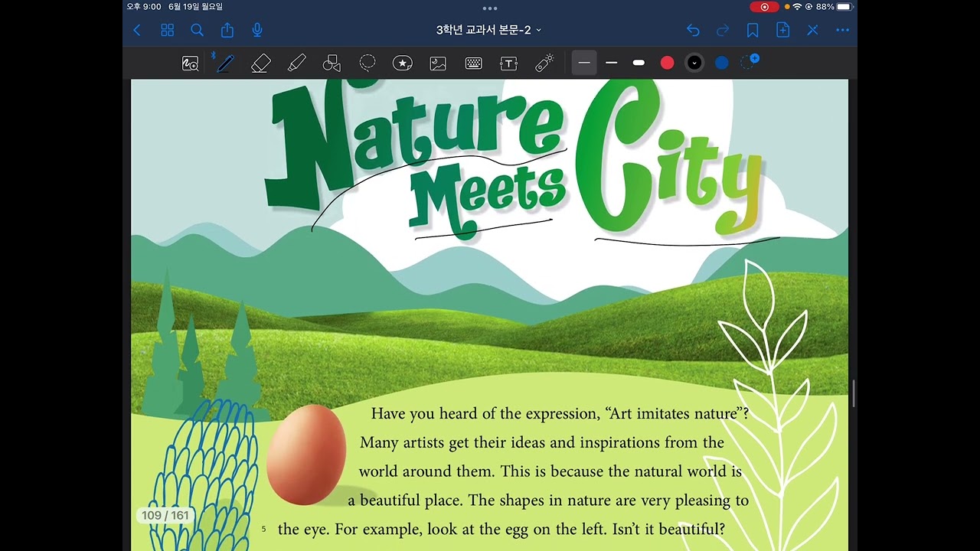This screenshot has width=980, height=551.
Task: Select the zoom window writing tool
Action: click(190, 64)
